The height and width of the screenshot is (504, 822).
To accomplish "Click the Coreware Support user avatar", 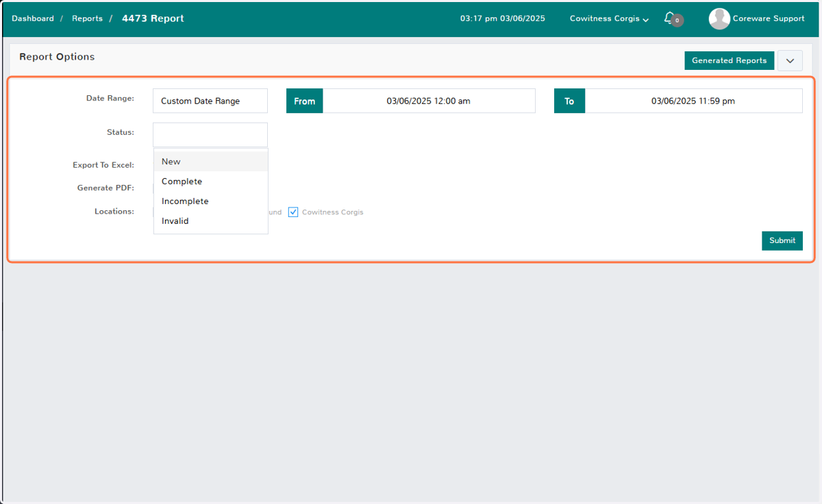I will (x=719, y=19).
